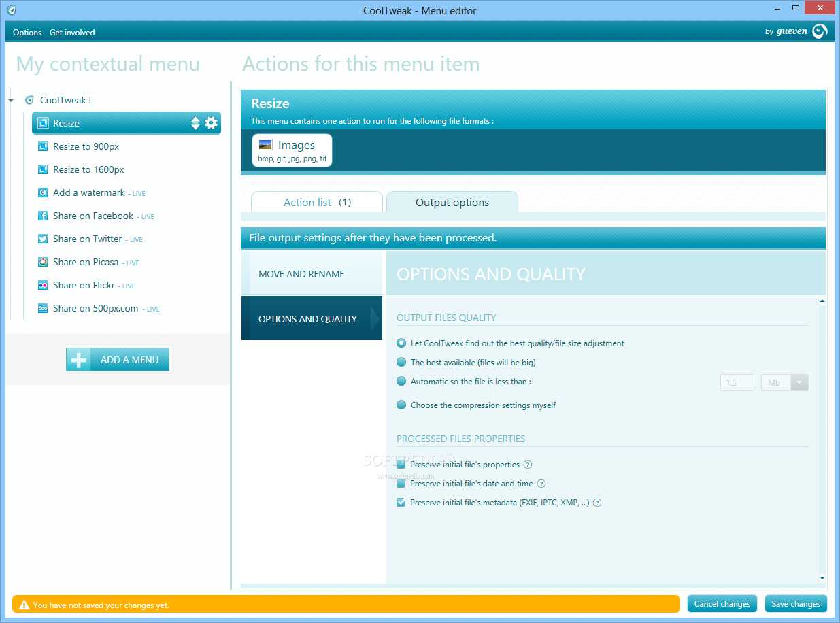Select Choose the compression settings myself
Viewport: 840px width, 623px height.
coord(401,405)
